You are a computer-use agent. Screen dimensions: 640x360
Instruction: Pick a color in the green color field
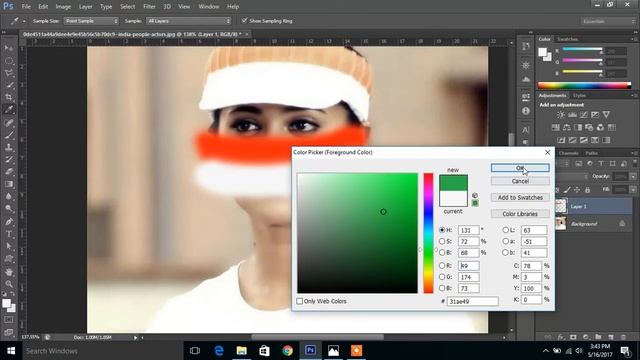[x=358, y=233]
